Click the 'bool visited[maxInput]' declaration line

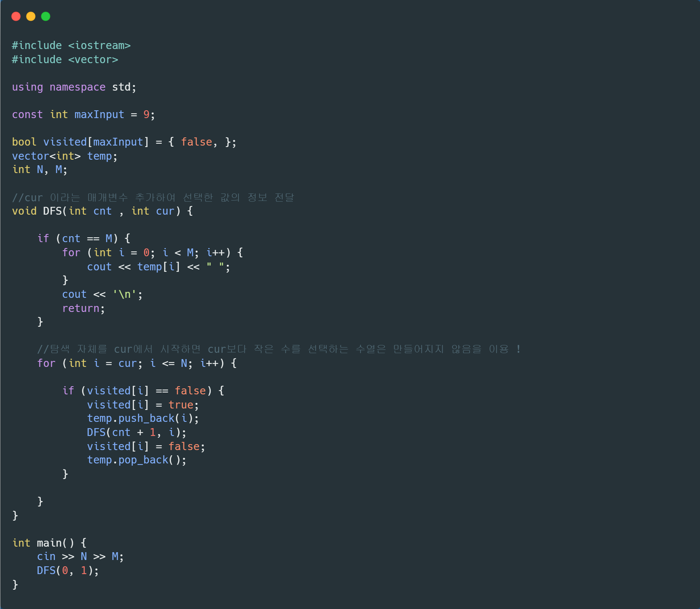pos(124,142)
